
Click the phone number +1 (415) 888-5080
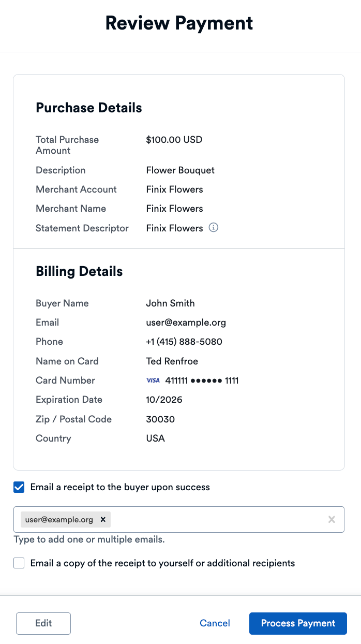point(184,342)
